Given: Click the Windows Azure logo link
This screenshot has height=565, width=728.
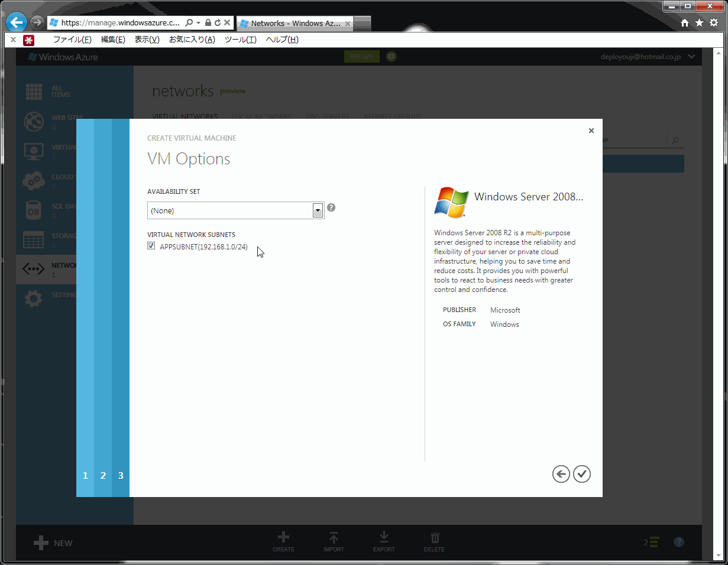Looking at the screenshot, I should point(63,57).
